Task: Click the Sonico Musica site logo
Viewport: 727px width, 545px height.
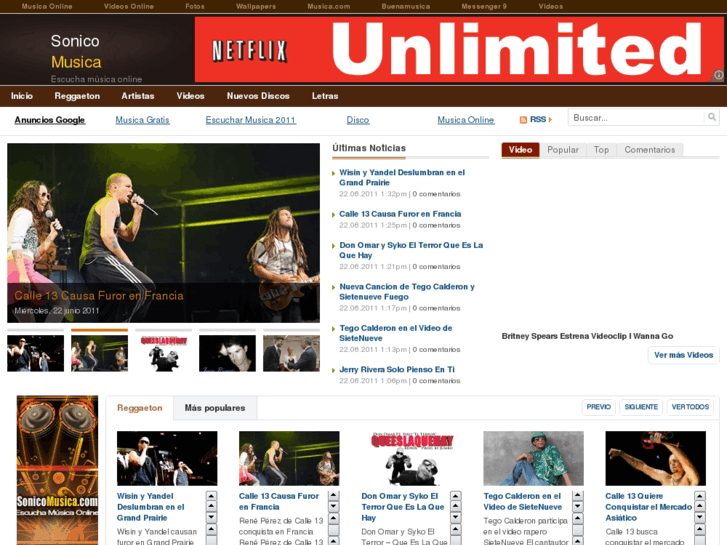Action: point(76,51)
